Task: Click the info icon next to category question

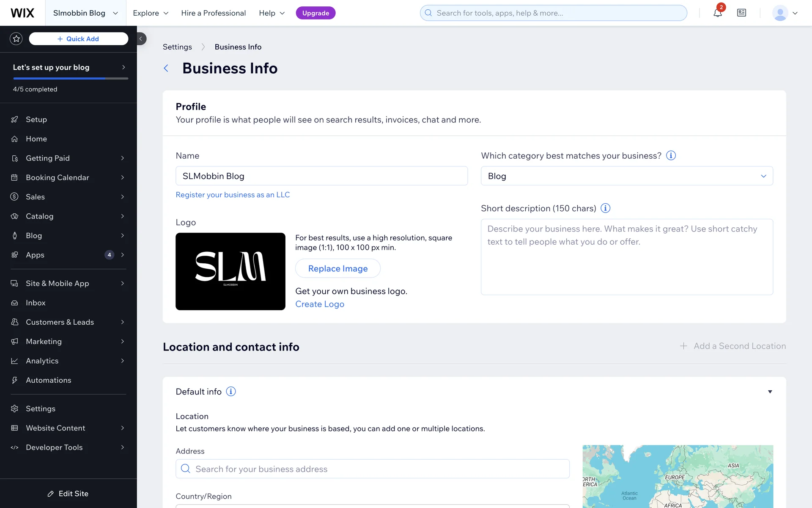Action: [671, 156]
